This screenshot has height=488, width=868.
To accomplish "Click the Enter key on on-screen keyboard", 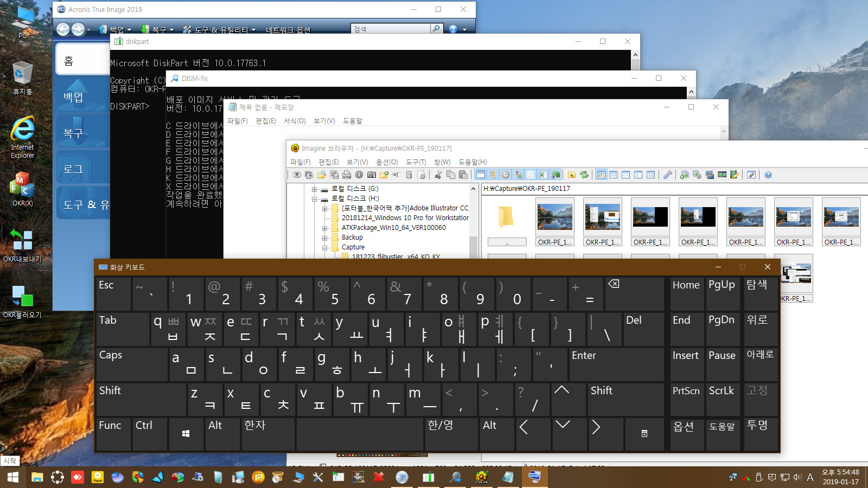I will click(x=616, y=363).
